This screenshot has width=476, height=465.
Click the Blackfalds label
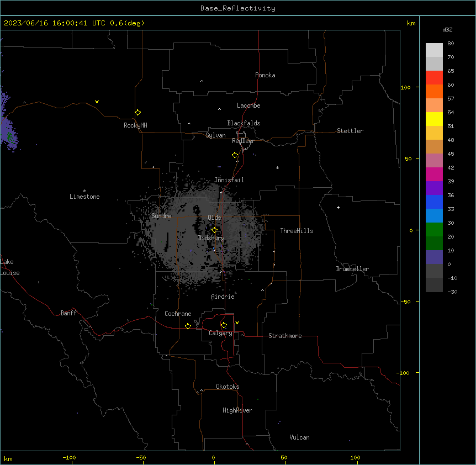pyautogui.click(x=244, y=123)
